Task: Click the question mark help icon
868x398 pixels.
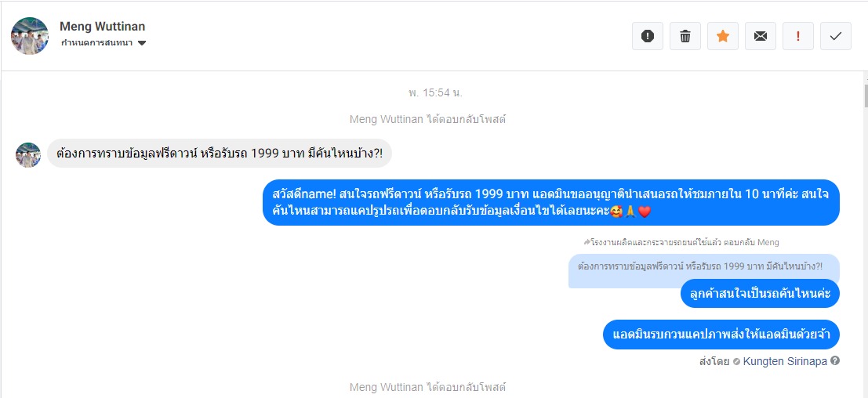Action: click(835, 361)
